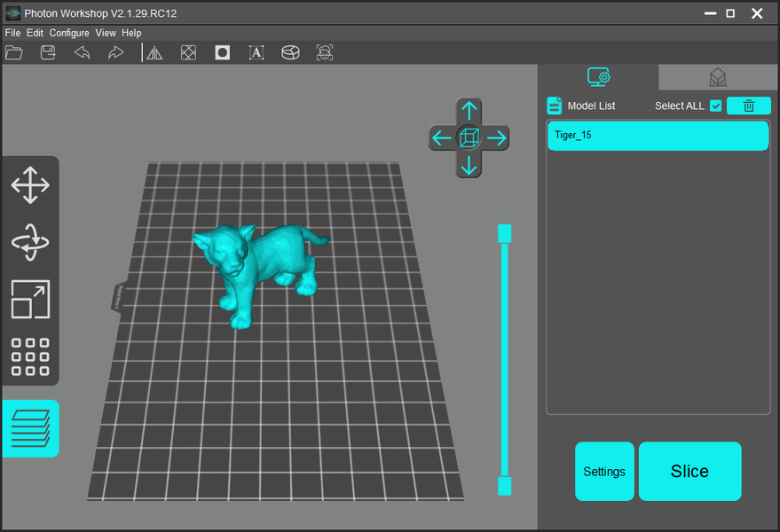This screenshot has height=532, width=780.
Task: Open the Configure menu
Action: [69, 33]
